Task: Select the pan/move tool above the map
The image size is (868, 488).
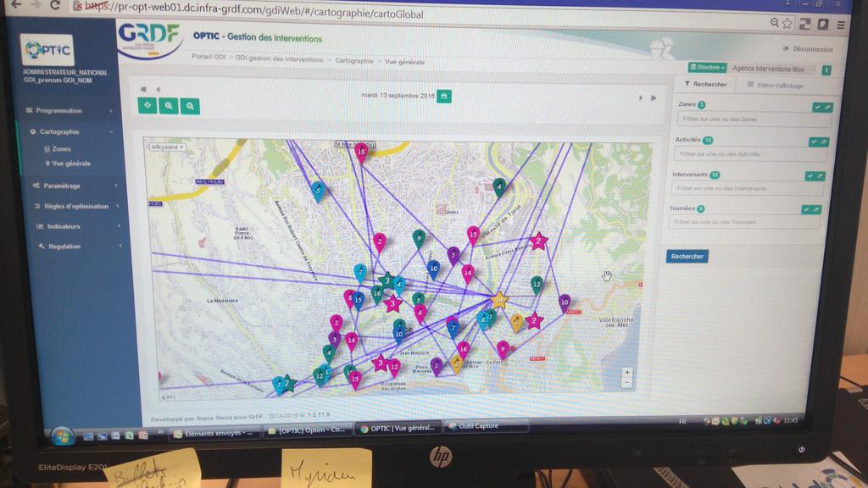Action: tap(147, 105)
